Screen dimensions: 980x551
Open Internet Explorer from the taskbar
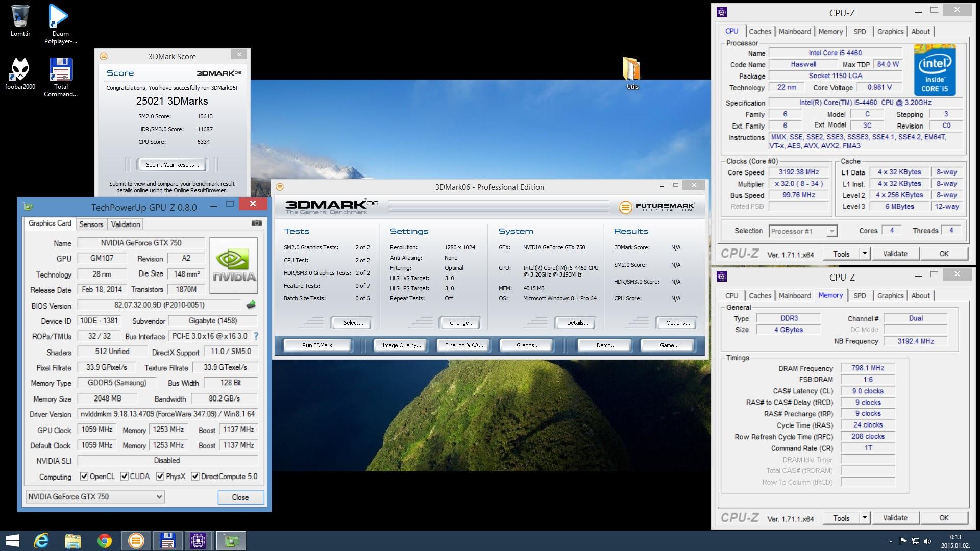(41, 541)
